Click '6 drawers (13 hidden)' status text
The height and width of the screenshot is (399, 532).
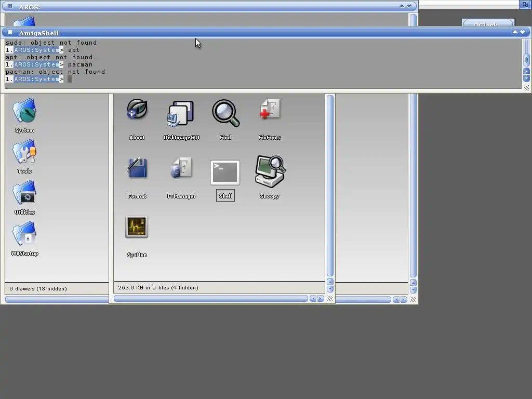[38, 289]
